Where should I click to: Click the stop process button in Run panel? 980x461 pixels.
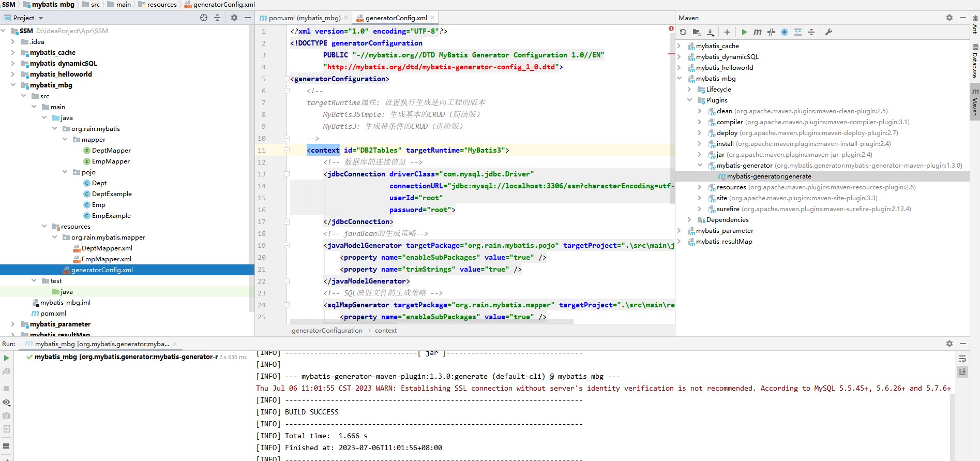pyautogui.click(x=6, y=389)
